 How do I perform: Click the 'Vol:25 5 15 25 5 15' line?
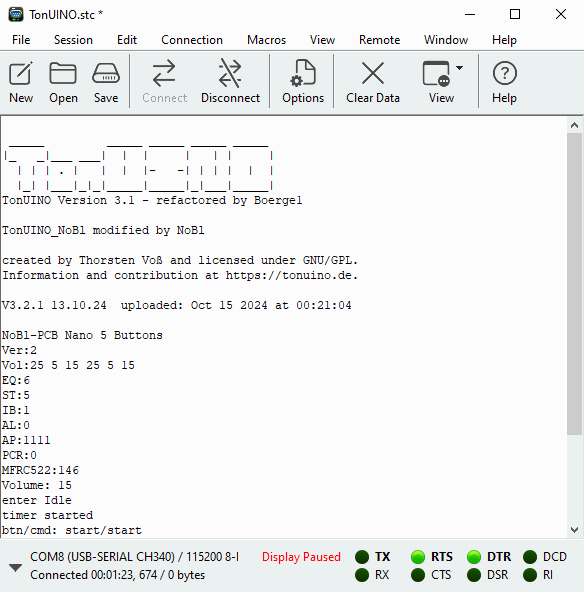click(68, 365)
